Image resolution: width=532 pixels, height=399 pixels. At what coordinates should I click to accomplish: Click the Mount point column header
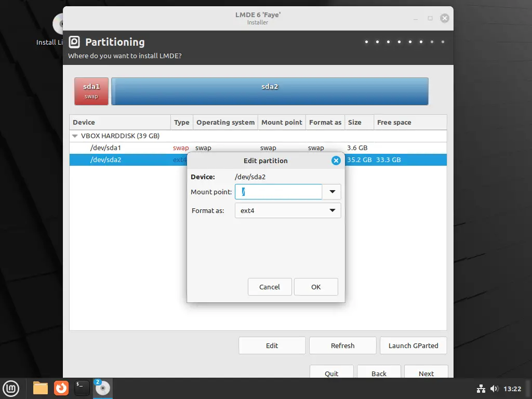point(282,123)
